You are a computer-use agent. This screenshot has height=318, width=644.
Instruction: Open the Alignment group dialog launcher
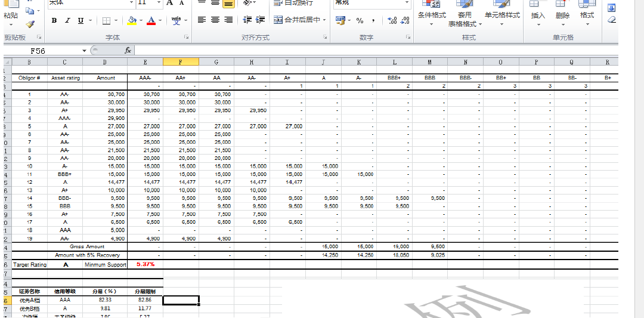point(325,38)
